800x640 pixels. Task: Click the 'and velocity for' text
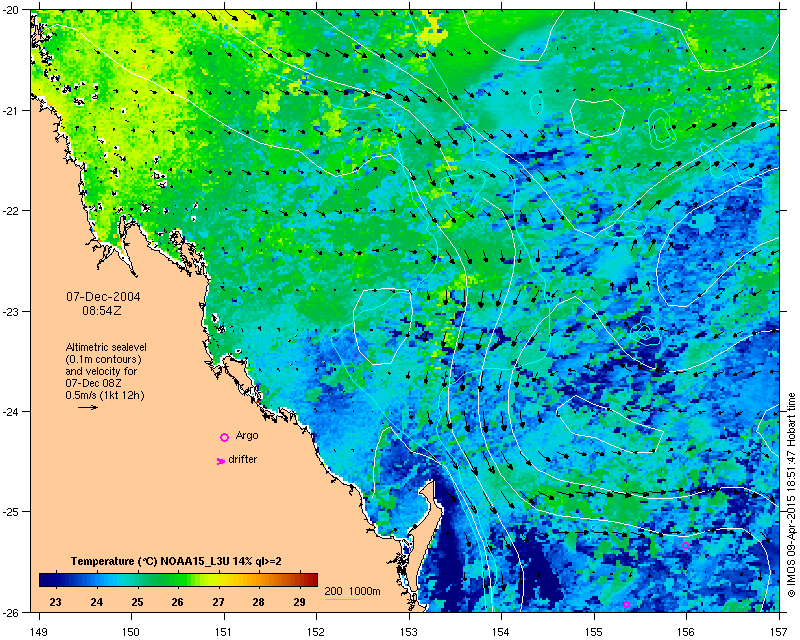pyautogui.click(x=101, y=371)
